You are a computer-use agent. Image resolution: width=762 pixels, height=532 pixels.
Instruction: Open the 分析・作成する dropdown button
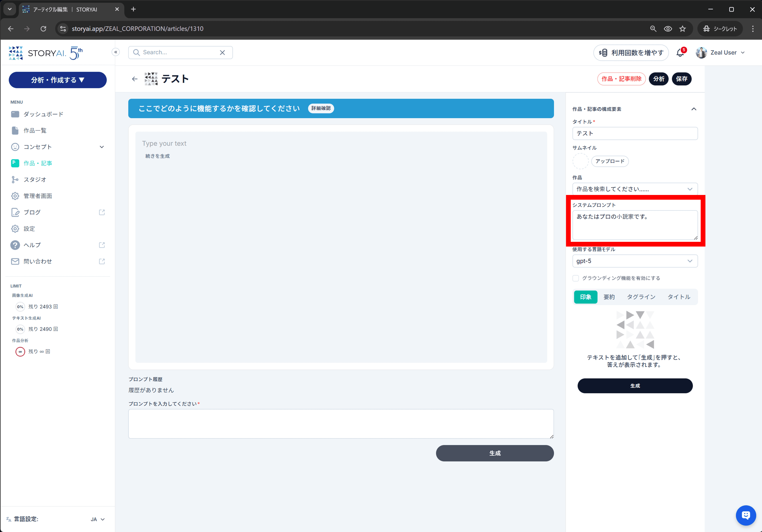click(x=57, y=80)
